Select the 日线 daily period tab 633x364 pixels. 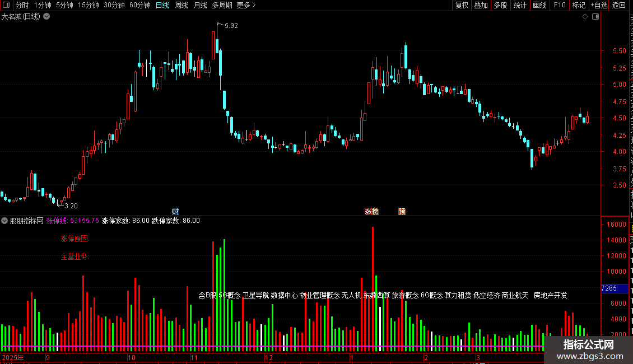pyautogui.click(x=162, y=5)
